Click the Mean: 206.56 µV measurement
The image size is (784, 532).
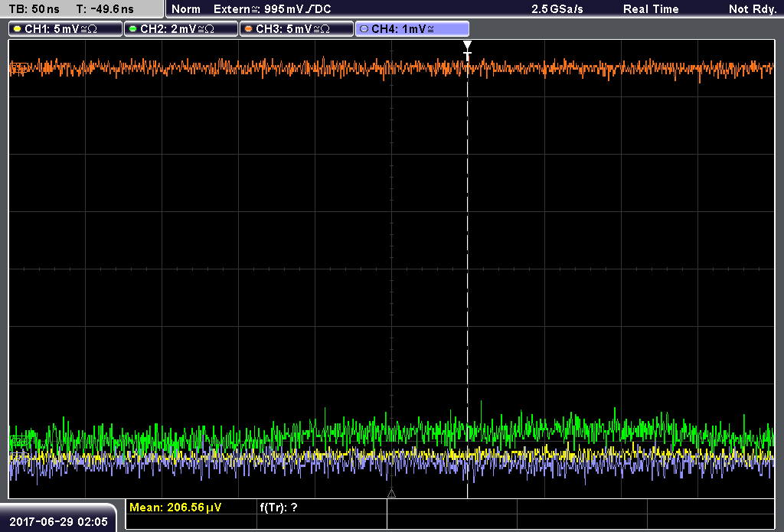click(175, 507)
